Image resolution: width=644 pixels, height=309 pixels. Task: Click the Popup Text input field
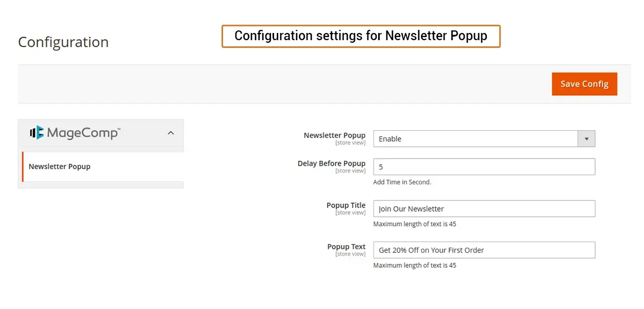coord(484,250)
